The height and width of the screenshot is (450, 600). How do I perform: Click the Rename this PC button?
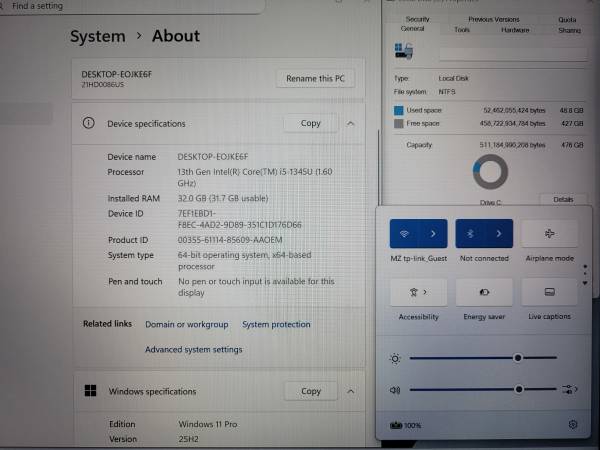coord(315,78)
